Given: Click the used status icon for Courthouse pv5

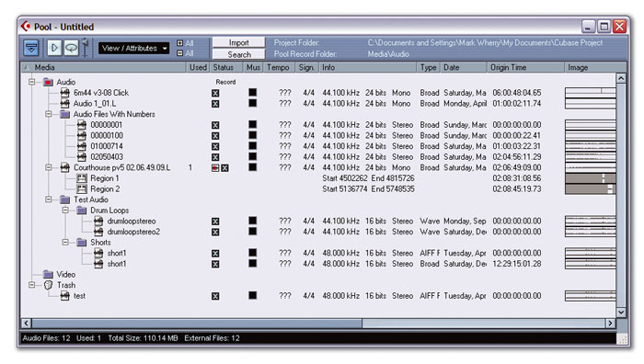Looking at the screenshot, I should (x=215, y=168).
